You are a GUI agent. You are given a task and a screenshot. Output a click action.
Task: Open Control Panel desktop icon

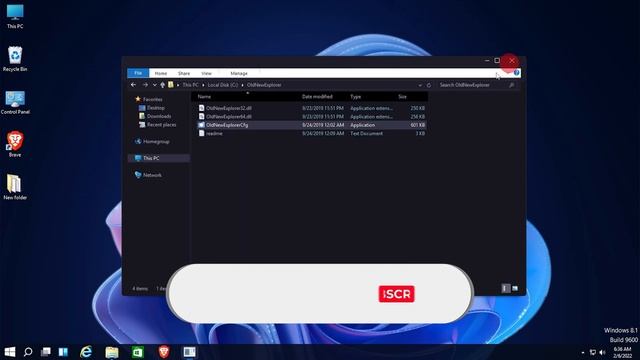coord(15,102)
